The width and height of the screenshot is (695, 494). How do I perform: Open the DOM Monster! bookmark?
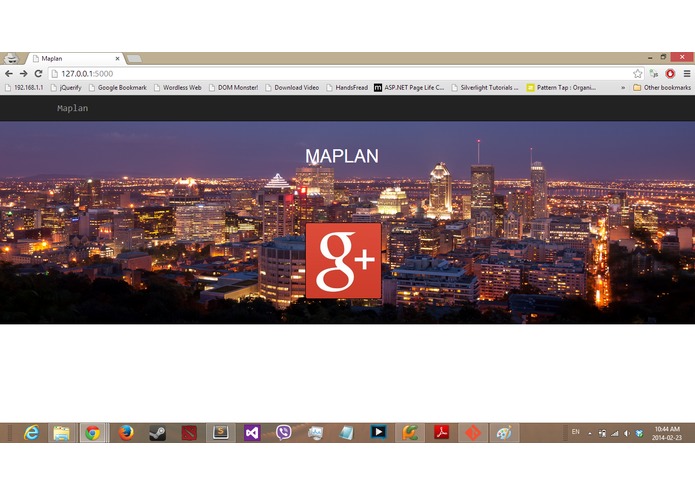(234, 88)
